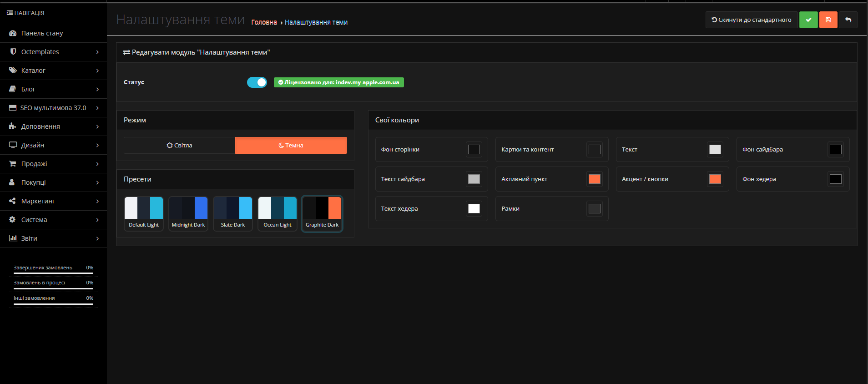Follow Налаштування теми breadcrumb link
The height and width of the screenshot is (384, 868).
tap(316, 22)
